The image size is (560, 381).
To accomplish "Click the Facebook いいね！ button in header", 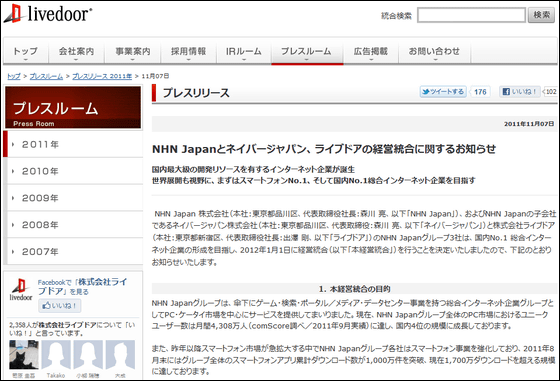I will (520, 92).
